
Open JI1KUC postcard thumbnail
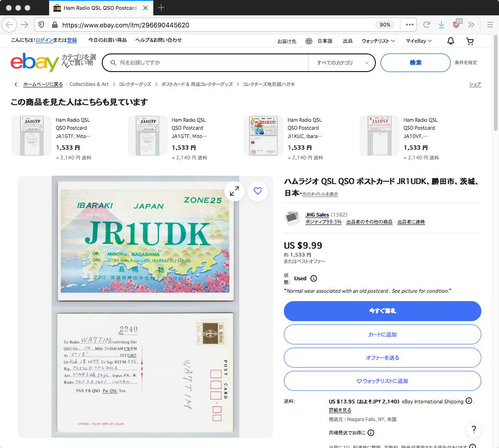coord(263,136)
